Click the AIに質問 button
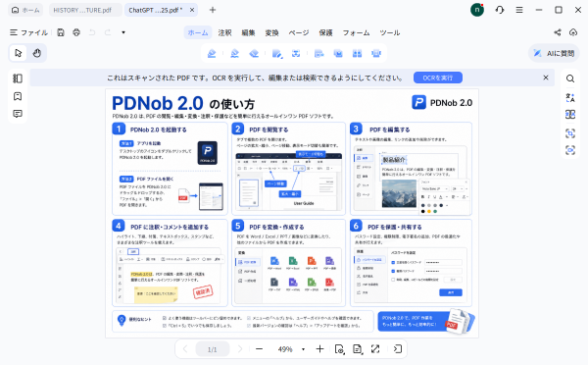The width and height of the screenshot is (588, 365). click(x=554, y=53)
